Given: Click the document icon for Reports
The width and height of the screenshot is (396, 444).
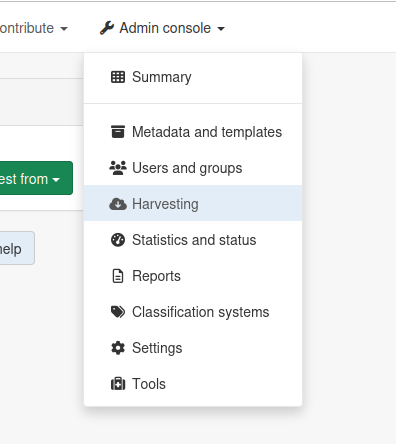Looking at the screenshot, I should click(118, 276).
